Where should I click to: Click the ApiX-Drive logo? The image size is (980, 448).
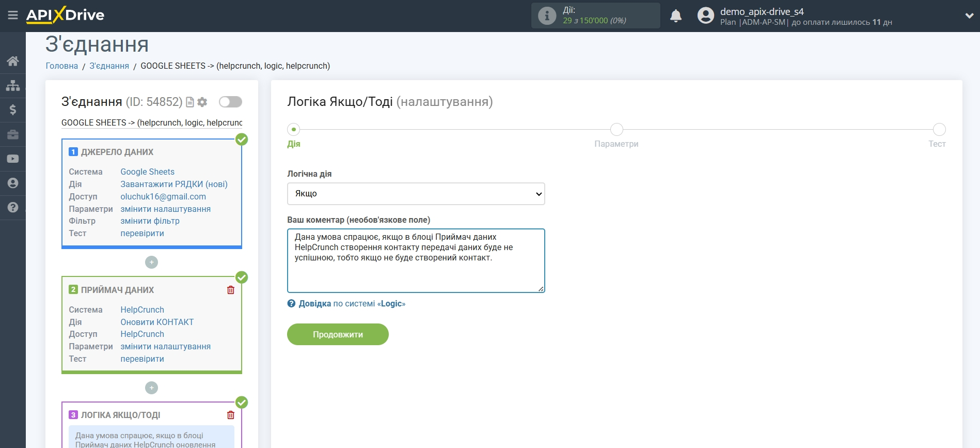(x=65, y=15)
